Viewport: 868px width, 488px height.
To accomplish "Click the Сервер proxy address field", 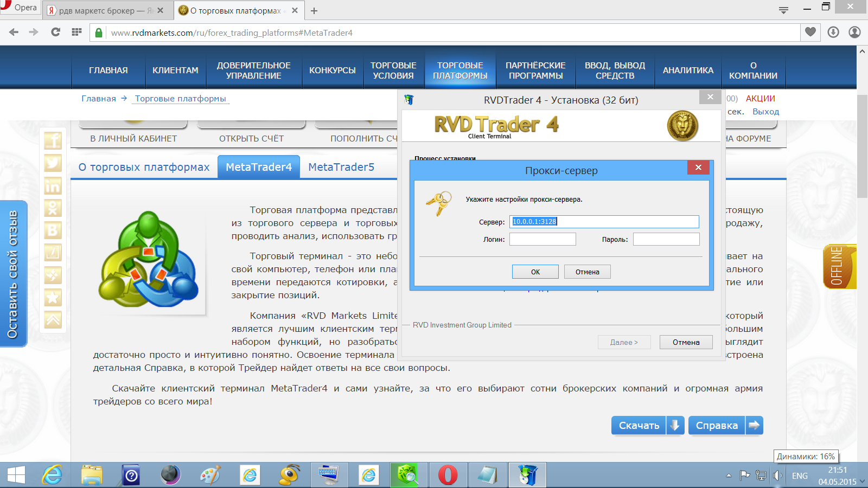I will coord(604,222).
